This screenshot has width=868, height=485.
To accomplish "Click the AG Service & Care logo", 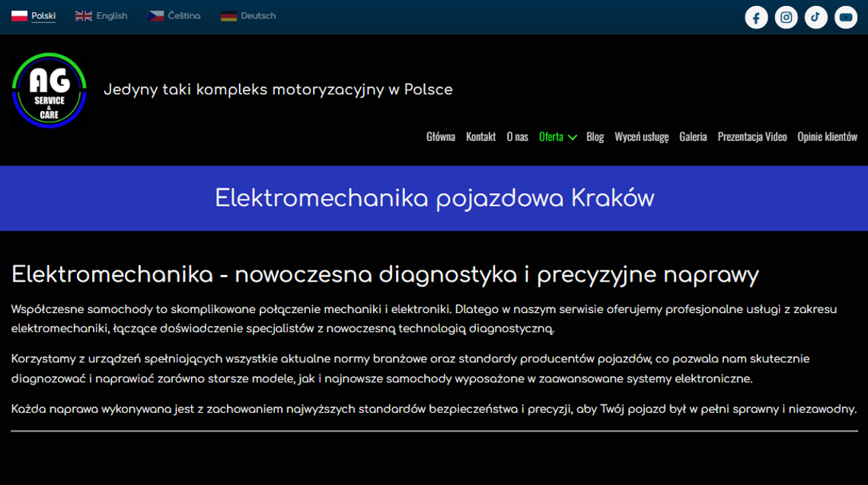I will tap(49, 91).
